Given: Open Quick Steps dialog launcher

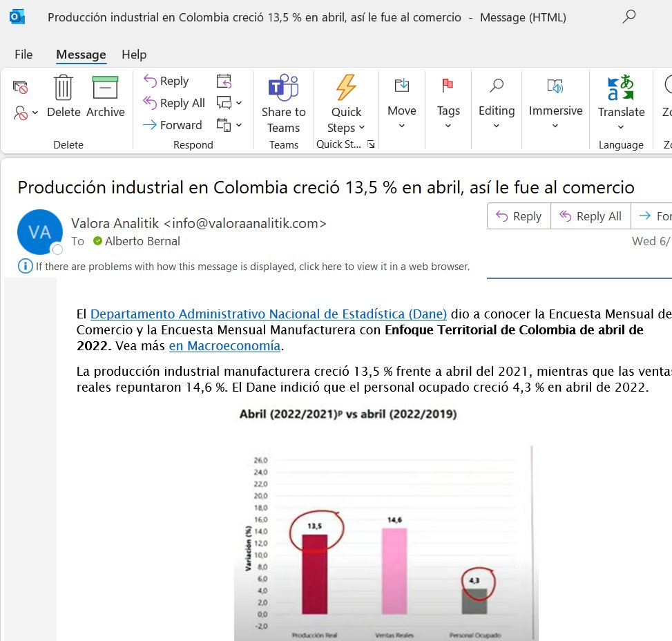Looking at the screenshot, I should [x=371, y=144].
